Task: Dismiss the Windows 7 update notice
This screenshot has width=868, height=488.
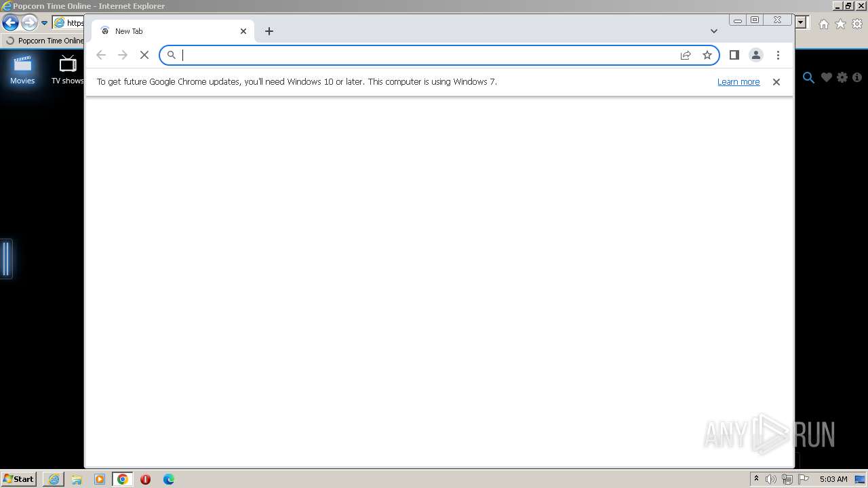Action: 776,82
